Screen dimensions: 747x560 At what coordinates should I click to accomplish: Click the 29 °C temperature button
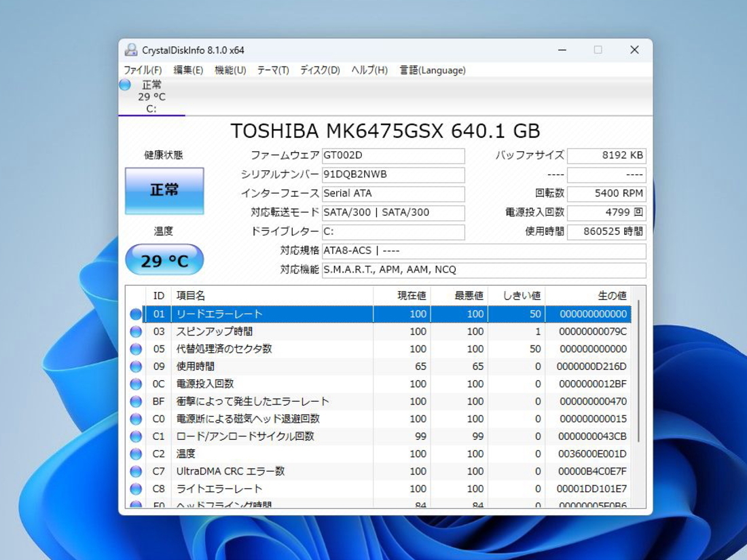click(x=164, y=260)
